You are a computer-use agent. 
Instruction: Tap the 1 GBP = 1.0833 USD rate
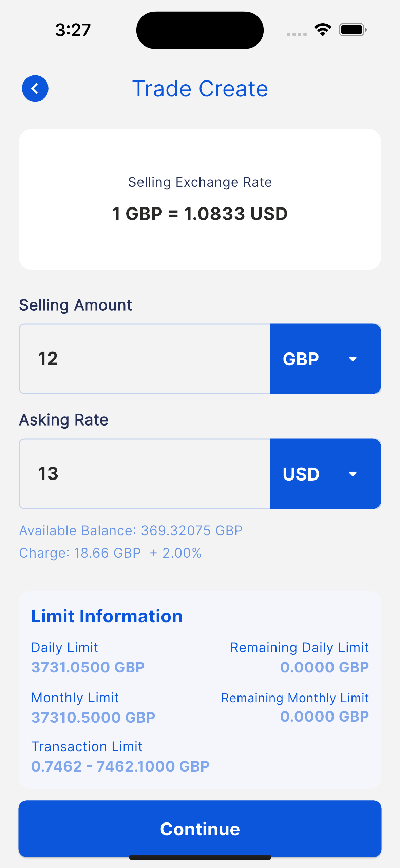click(x=200, y=214)
